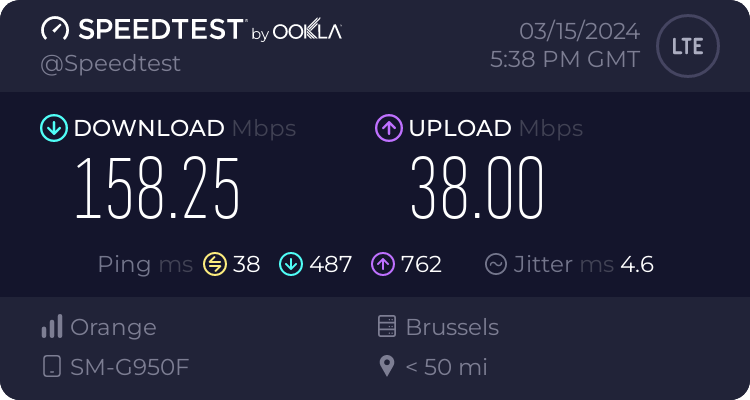
Task: Click the 38.00 upload speed value
Action: pyautogui.click(x=477, y=188)
